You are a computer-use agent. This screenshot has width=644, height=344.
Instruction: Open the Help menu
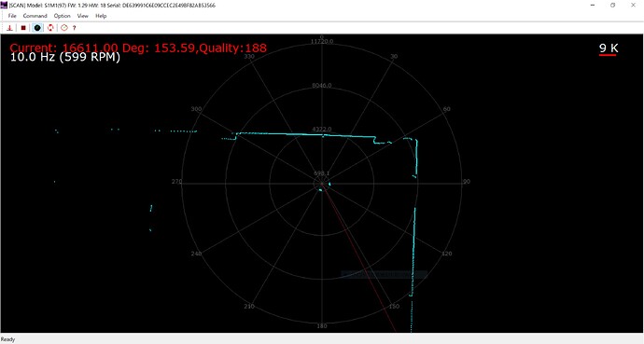click(x=101, y=16)
